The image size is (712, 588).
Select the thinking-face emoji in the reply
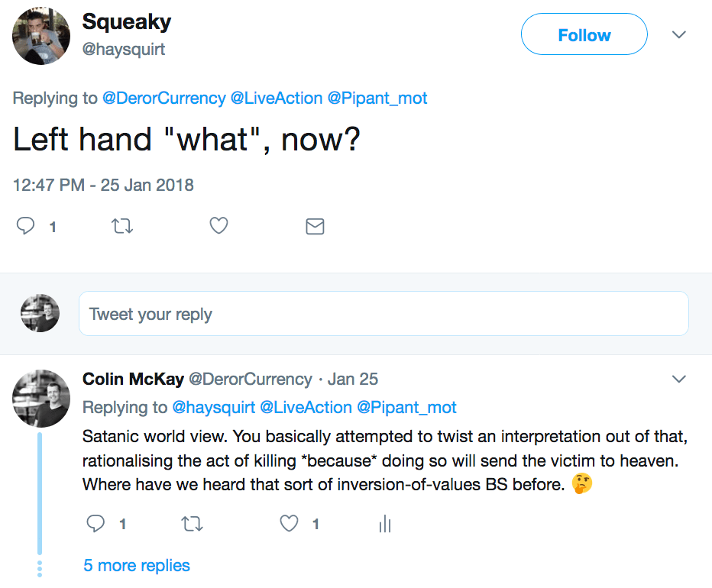pyautogui.click(x=581, y=483)
